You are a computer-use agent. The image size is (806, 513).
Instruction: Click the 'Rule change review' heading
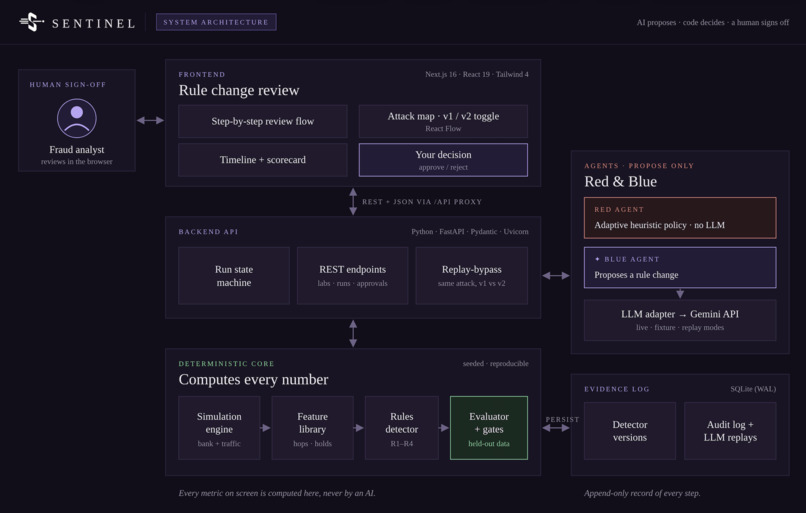(x=239, y=90)
